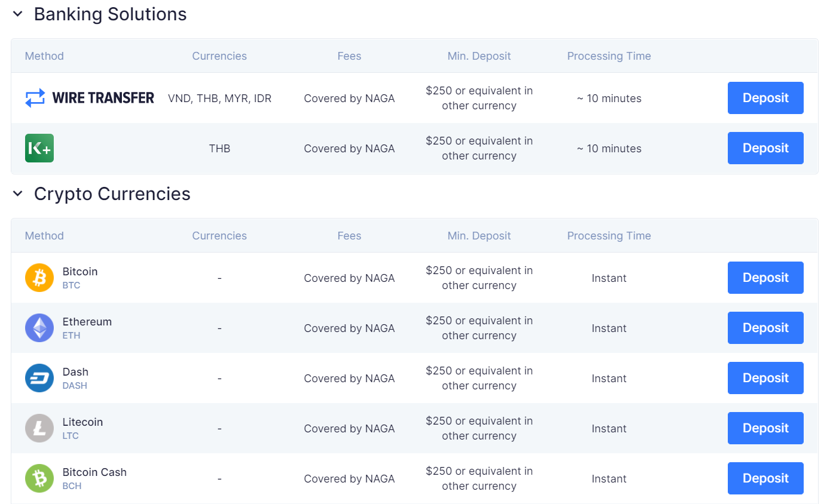
Task: Click the blue Dash coin icon
Action: click(39, 378)
